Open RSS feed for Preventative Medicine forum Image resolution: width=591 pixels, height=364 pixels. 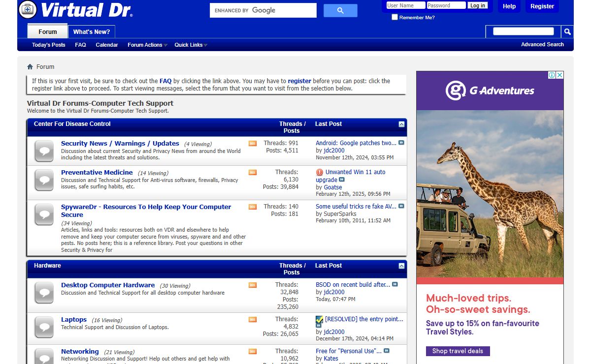click(253, 173)
